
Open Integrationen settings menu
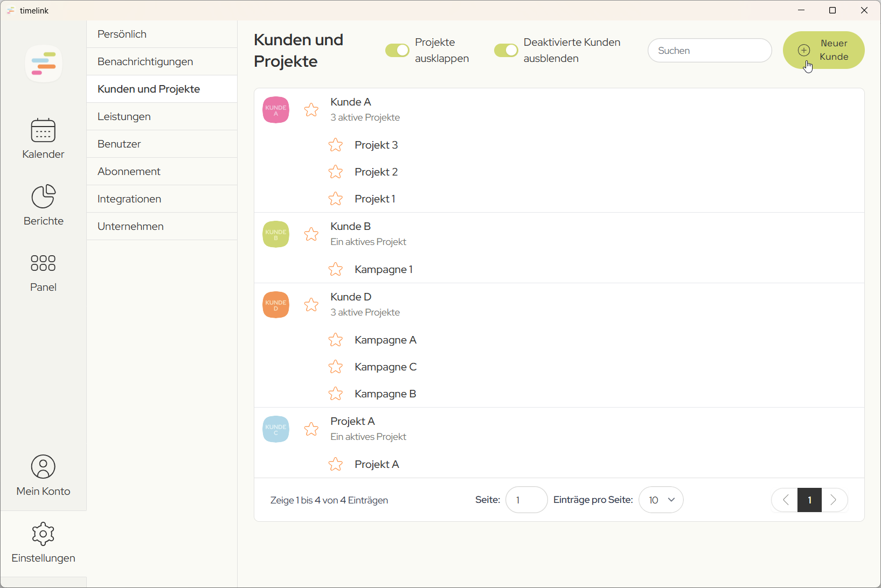point(162,199)
